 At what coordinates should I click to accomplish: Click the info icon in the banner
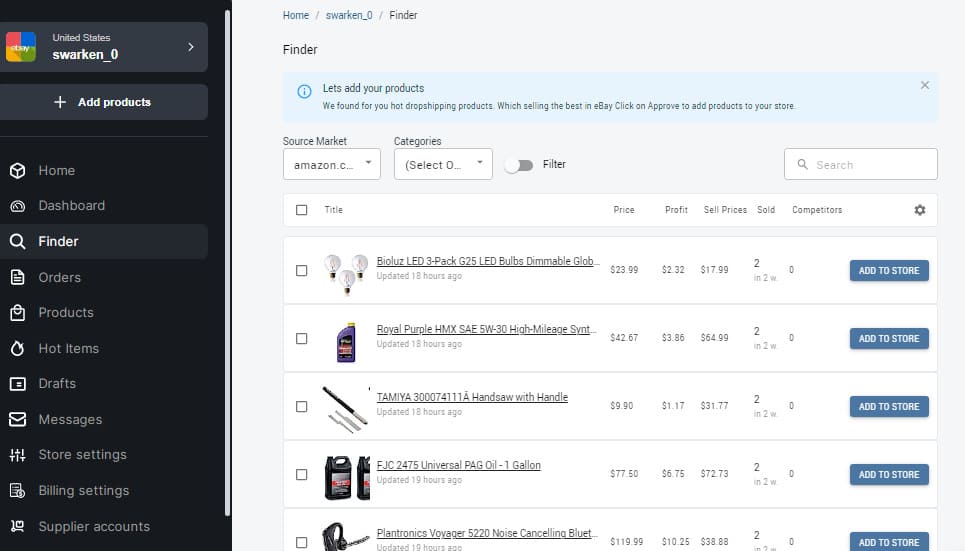pos(304,92)
